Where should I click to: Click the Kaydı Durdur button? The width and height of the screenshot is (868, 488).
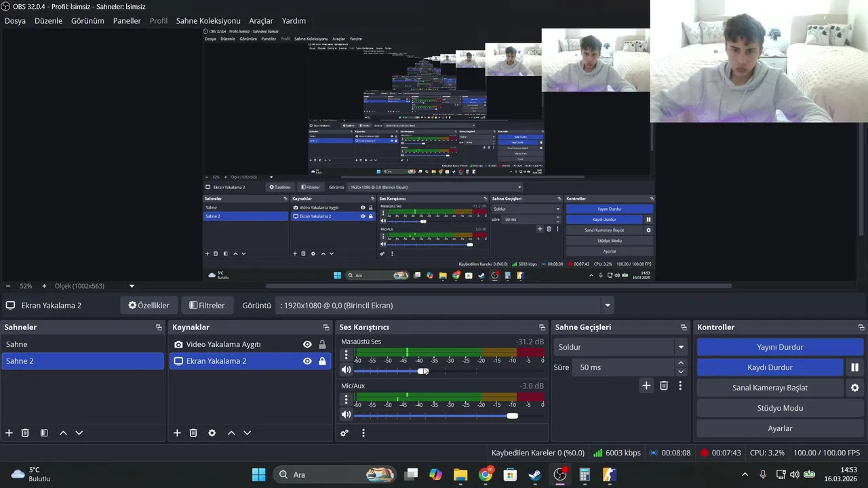click(770, 367)
